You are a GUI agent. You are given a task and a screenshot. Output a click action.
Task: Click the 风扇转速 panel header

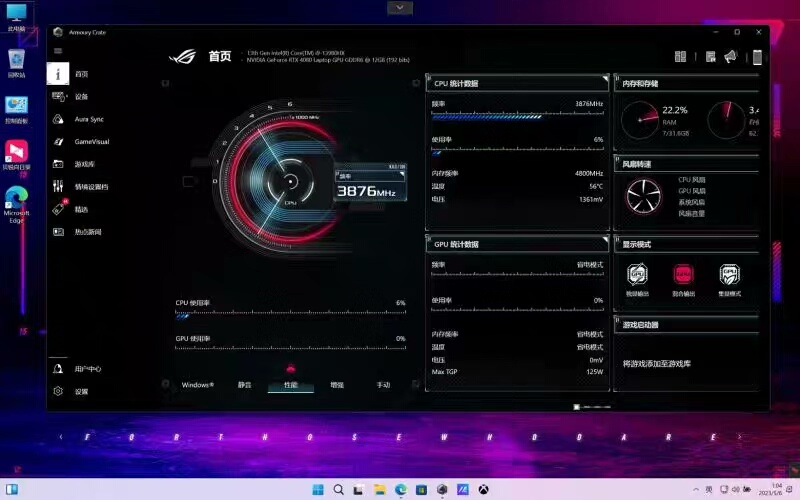687,164
